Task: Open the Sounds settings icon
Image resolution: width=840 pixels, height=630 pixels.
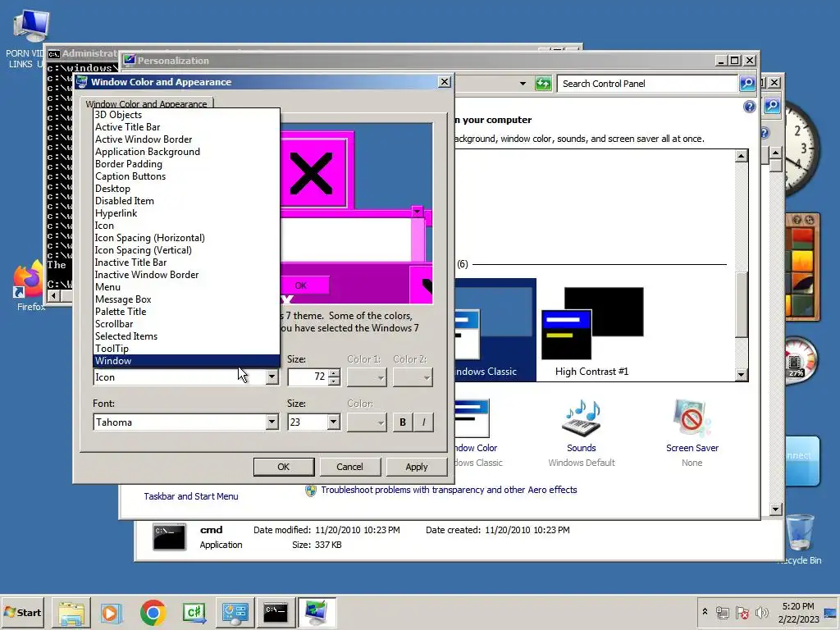Action: click(582, 418)
